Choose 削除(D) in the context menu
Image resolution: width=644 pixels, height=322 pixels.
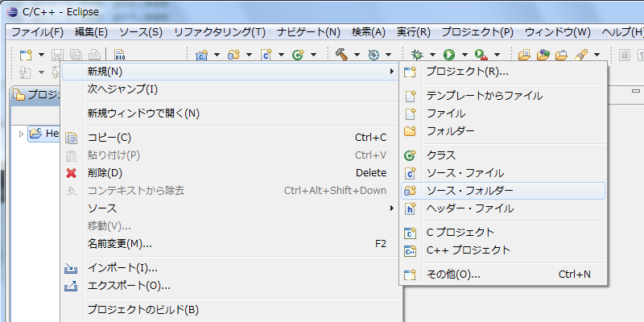[229, 173]
